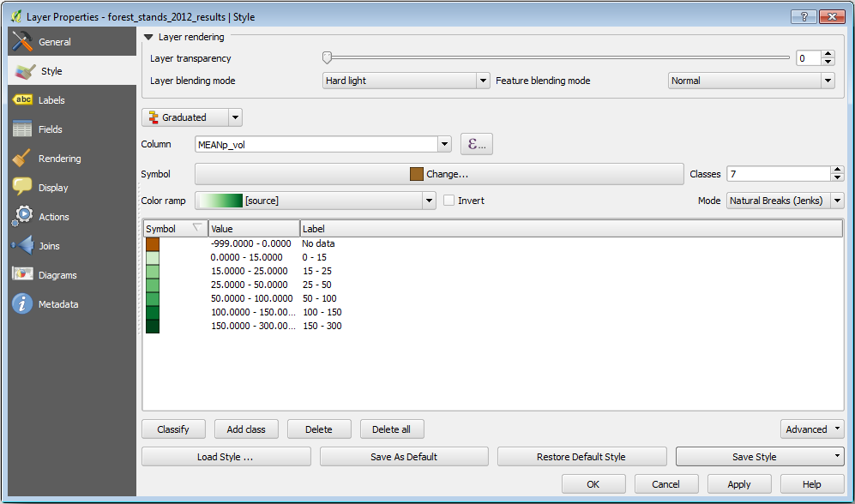Enable the Invert color ramp checkbox
This screenshot has height=504, width=855.
(449, 201)
